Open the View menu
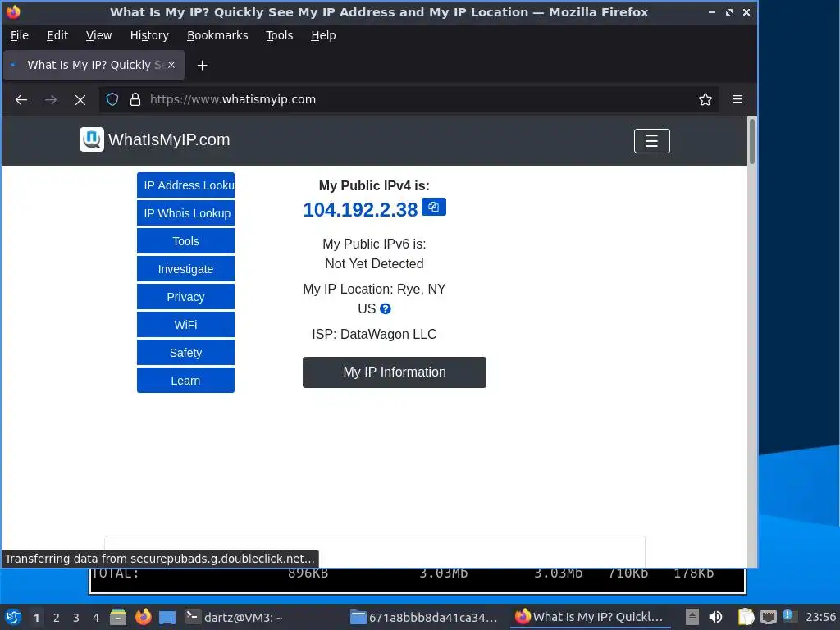 coord(98,35)
